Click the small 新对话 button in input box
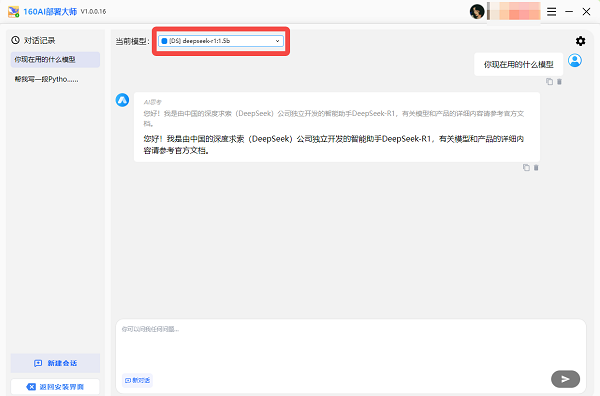This screenshot has height=396, width=600. point(137,380)
